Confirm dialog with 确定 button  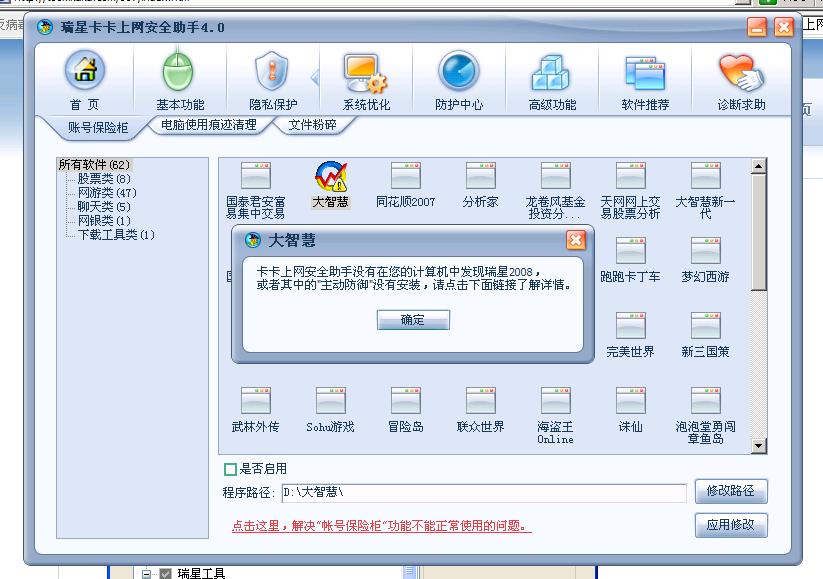coord(413,320)
